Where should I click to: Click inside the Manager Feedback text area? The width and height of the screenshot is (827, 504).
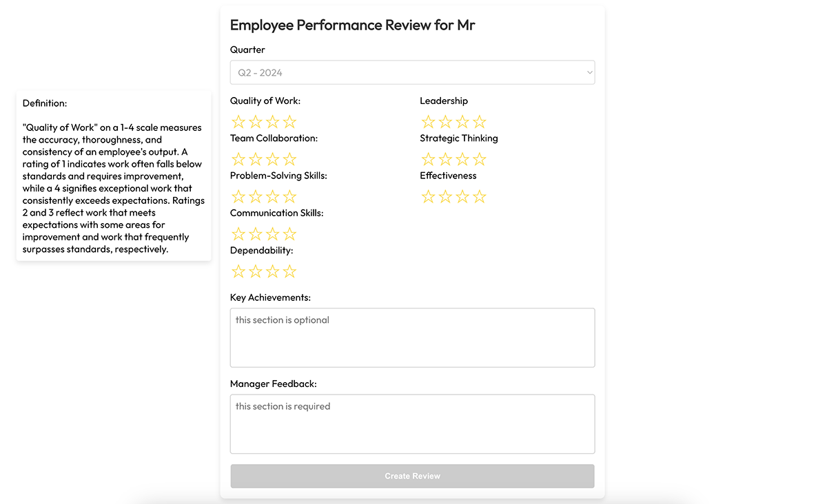(412, 423)
